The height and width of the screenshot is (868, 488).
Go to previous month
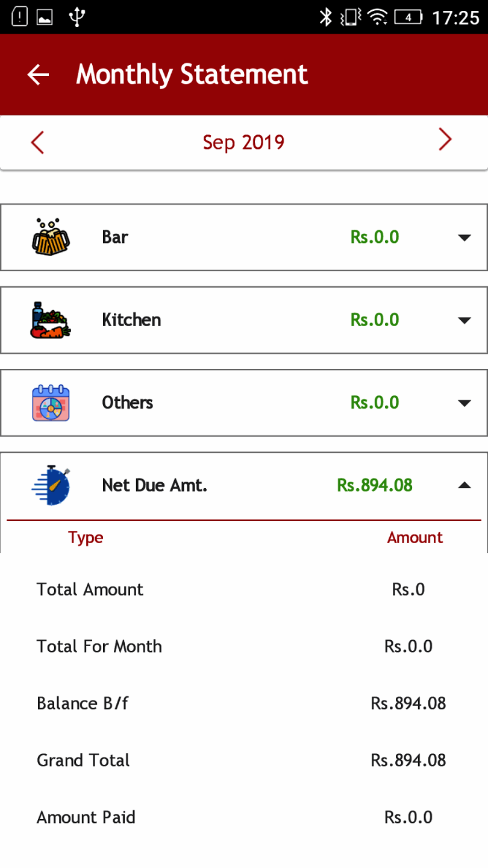pyautogui.click(x=37, y=143)
